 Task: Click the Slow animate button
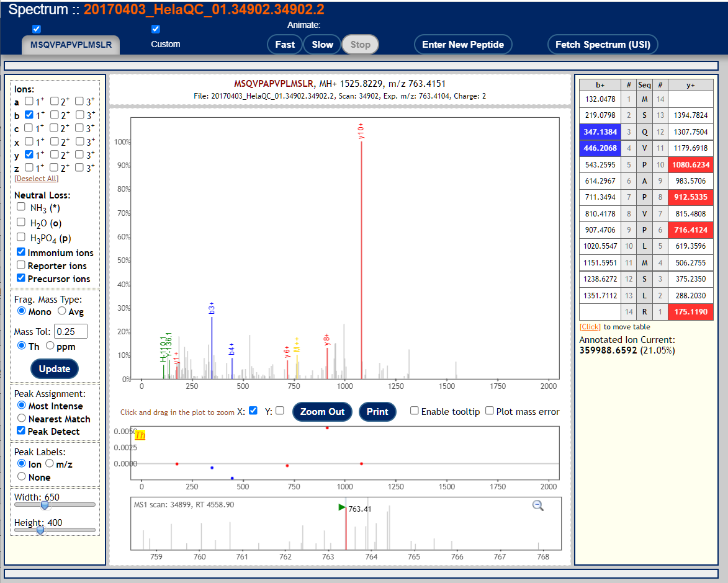[322, 45]
